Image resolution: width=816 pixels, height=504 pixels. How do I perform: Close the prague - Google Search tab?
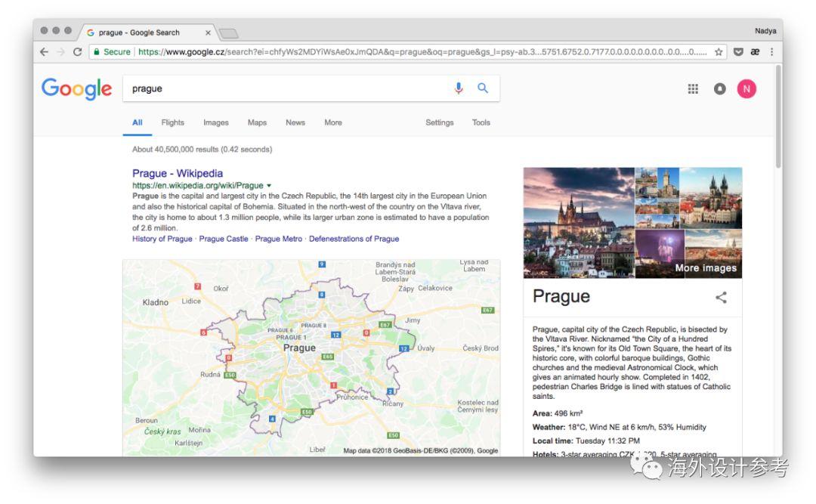(209, 32)
